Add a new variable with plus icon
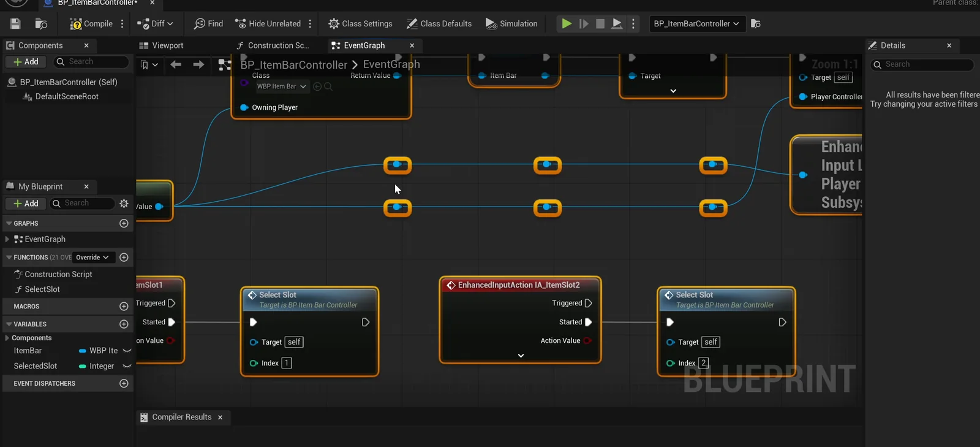The height and width of the screenshot is (447, 980). (x=124, y=324)
